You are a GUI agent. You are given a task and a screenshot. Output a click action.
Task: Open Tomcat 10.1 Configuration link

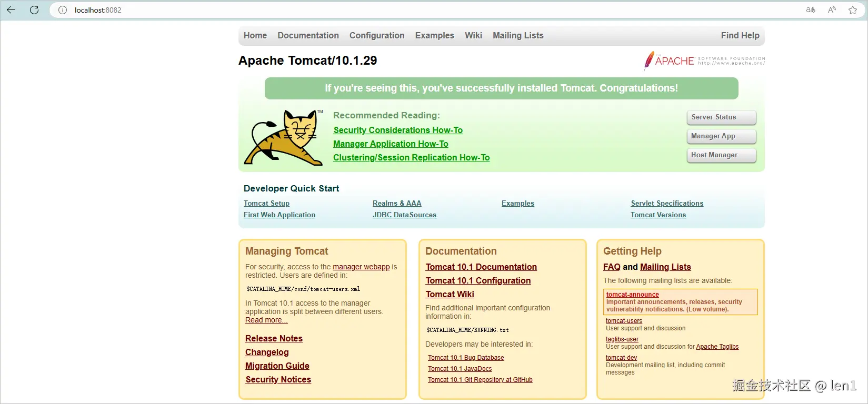click(478, 280)
